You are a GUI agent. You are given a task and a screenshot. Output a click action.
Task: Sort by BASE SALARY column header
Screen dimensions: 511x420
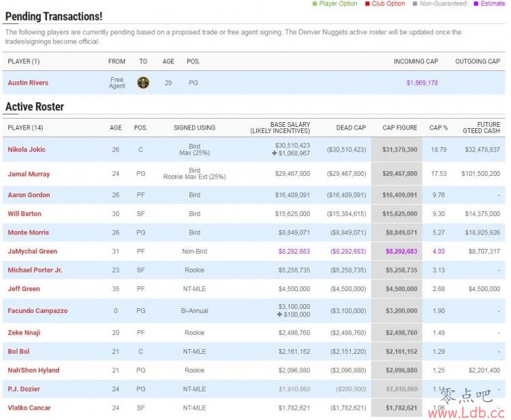point(280,127)
